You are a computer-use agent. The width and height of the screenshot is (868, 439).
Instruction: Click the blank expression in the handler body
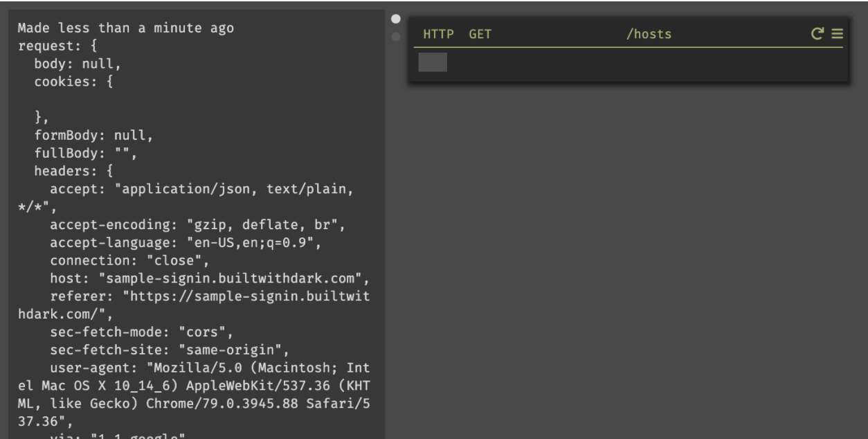point(433,62)
